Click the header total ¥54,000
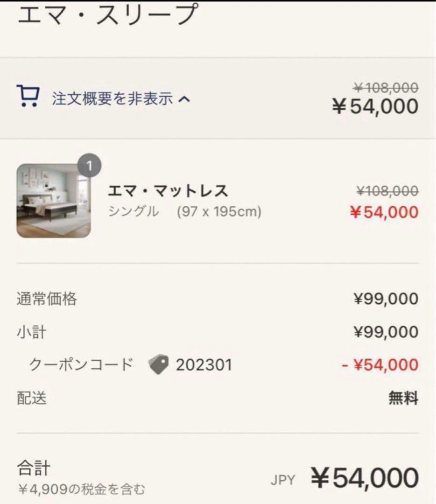436x504 pixels. click(x=375, y=106)
